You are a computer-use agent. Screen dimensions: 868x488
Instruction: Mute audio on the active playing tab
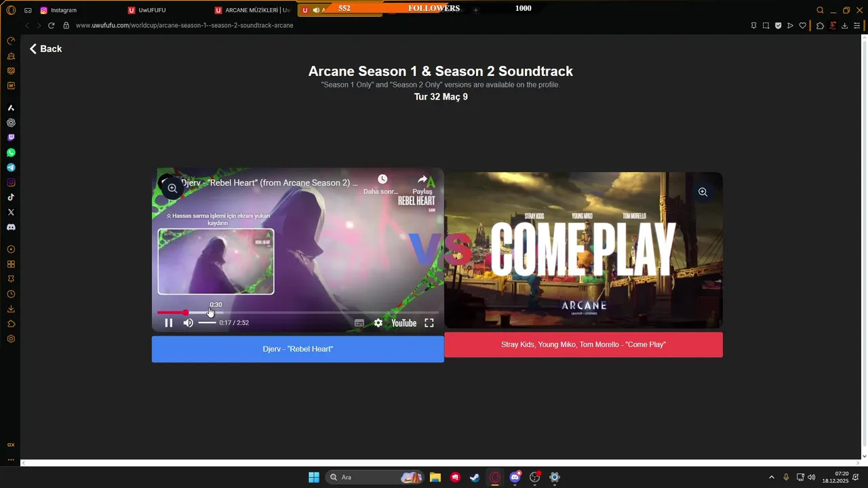(x=316, y=10)
